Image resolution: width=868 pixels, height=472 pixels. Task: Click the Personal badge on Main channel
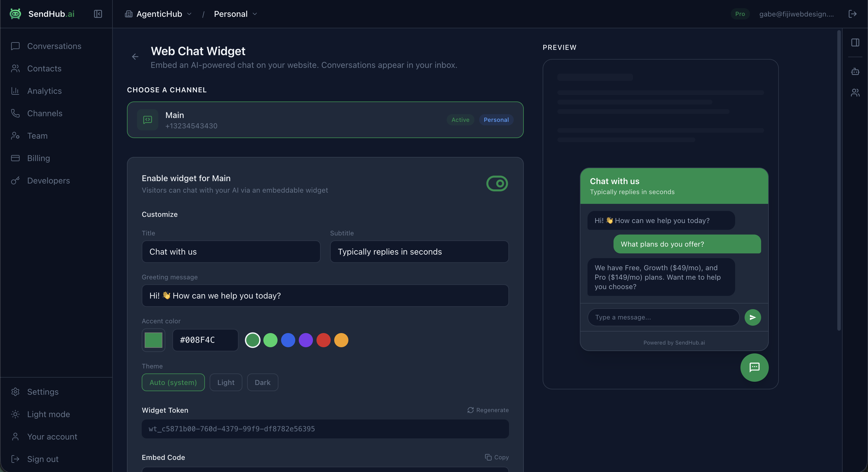[496, 119]
